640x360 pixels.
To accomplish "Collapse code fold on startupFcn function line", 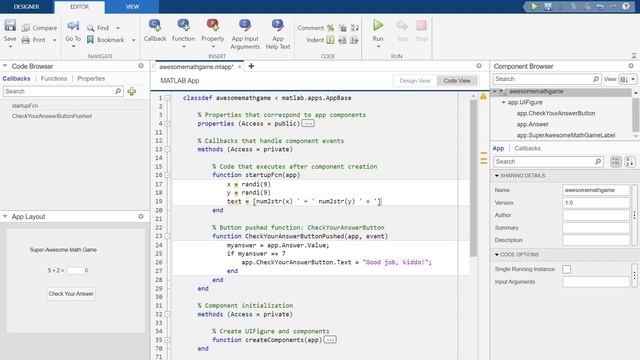I will 167,175.
